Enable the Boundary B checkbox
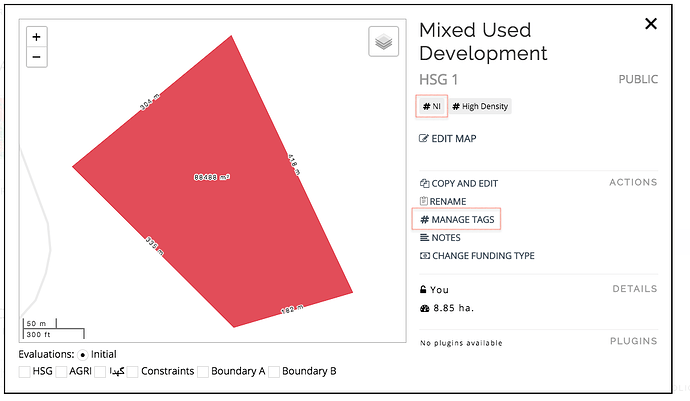The image size is (690, 401). pos(274,372)
